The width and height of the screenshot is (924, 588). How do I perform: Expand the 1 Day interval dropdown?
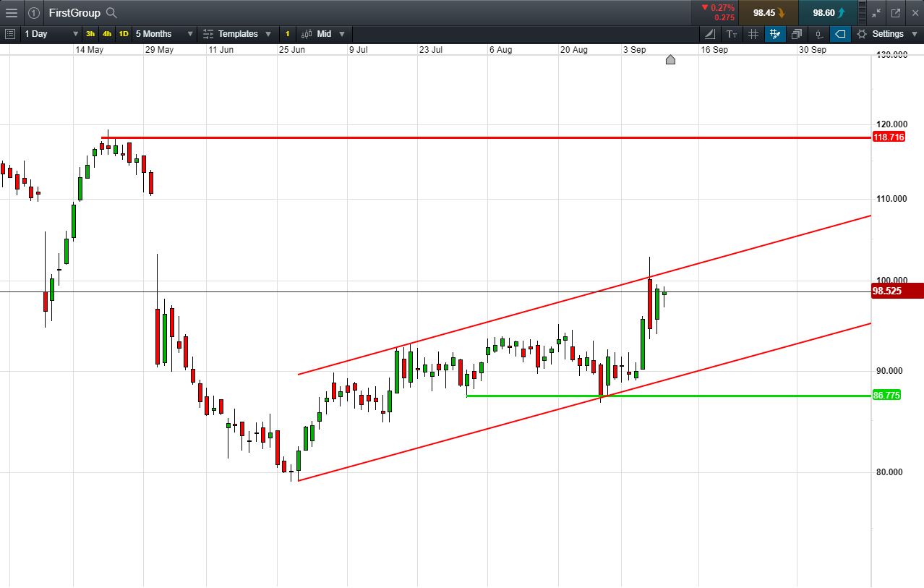[x=51, y=34]
